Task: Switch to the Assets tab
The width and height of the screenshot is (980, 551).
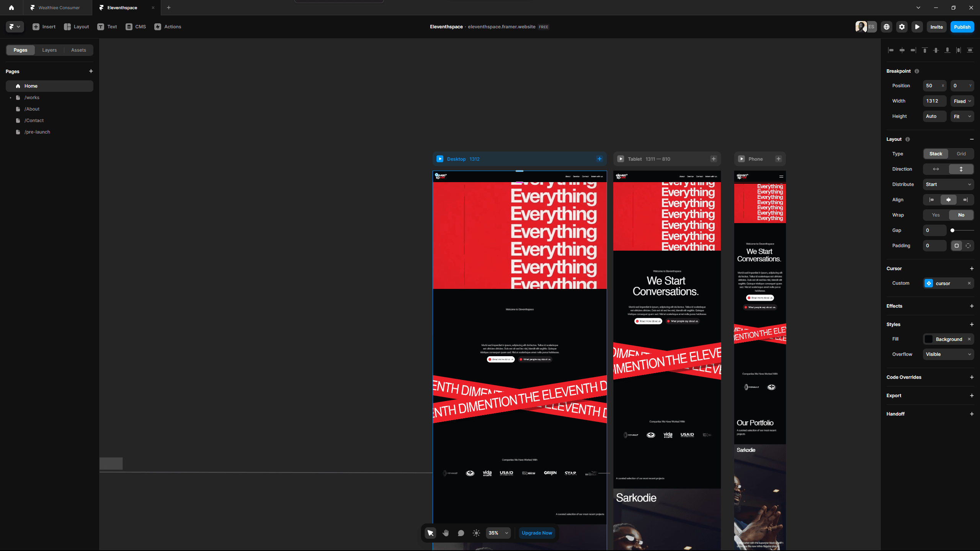Action: [x=78, y=50]
